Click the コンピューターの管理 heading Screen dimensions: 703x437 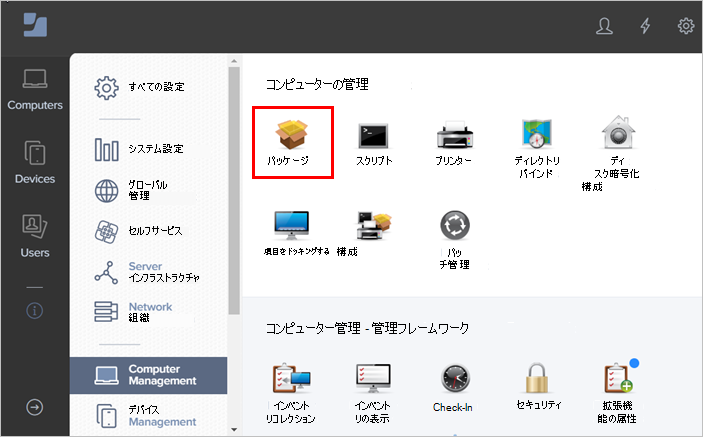[x=317, y=84]
